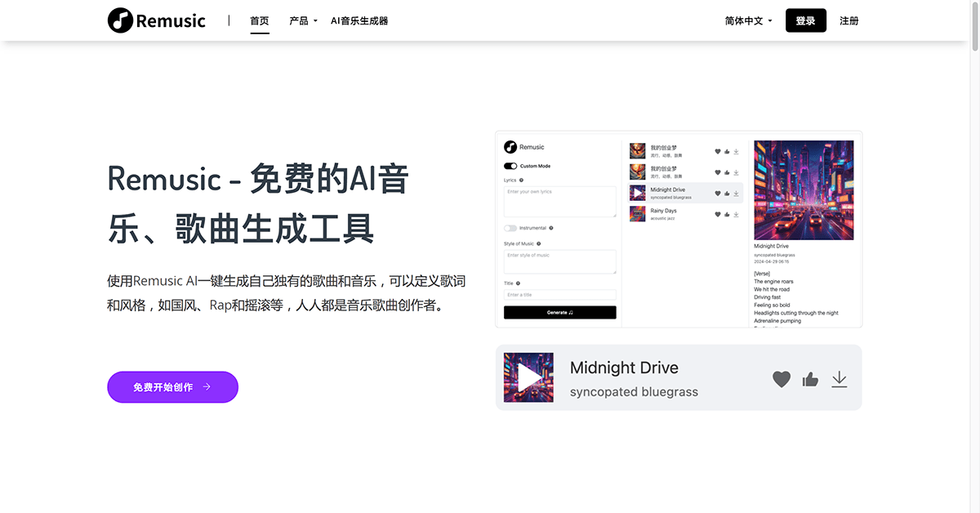
Task: Click 'Midnight Drive' title in large player card
Action: 624,368
